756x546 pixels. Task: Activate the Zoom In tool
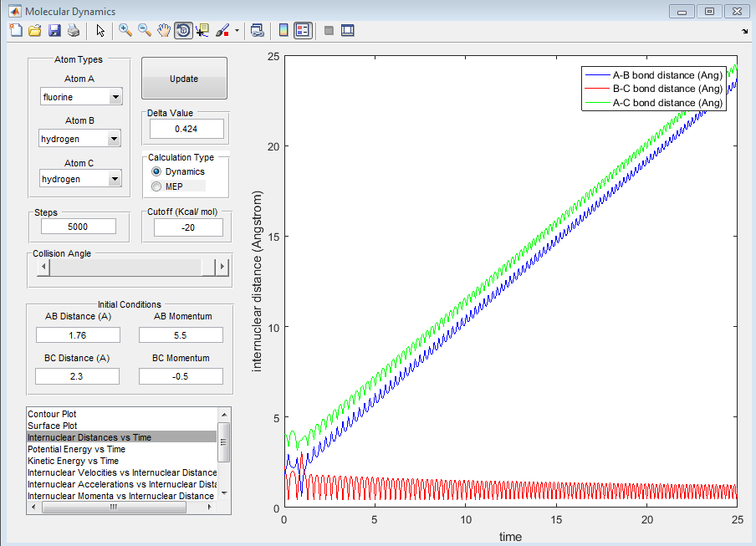125,31
